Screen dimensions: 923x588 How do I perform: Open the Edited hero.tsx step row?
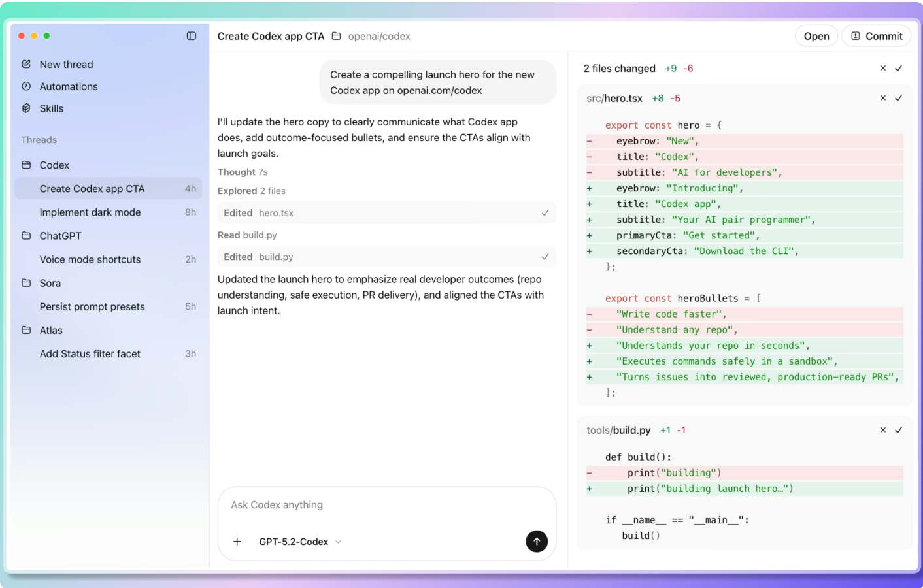coord(386,213)
